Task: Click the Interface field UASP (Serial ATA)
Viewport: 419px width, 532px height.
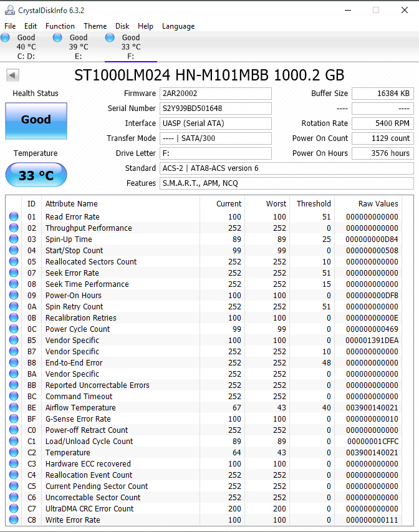Action: click(216, 123)
